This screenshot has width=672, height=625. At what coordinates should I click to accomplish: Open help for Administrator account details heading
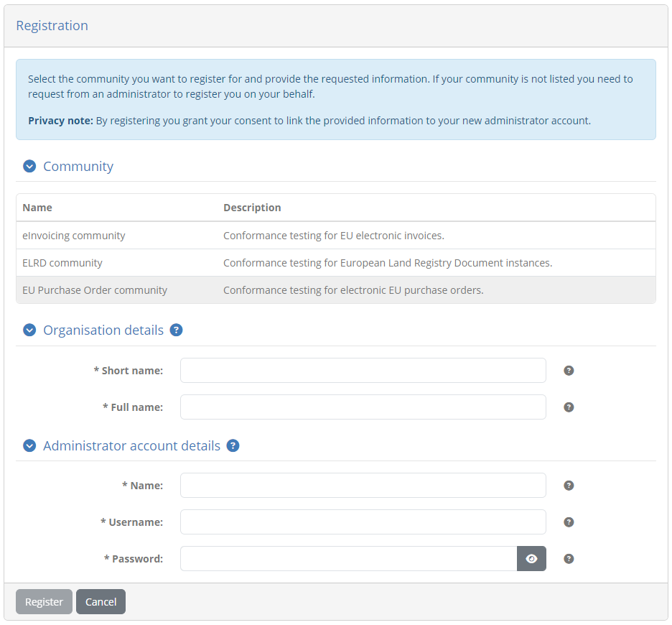coord(233,445)
